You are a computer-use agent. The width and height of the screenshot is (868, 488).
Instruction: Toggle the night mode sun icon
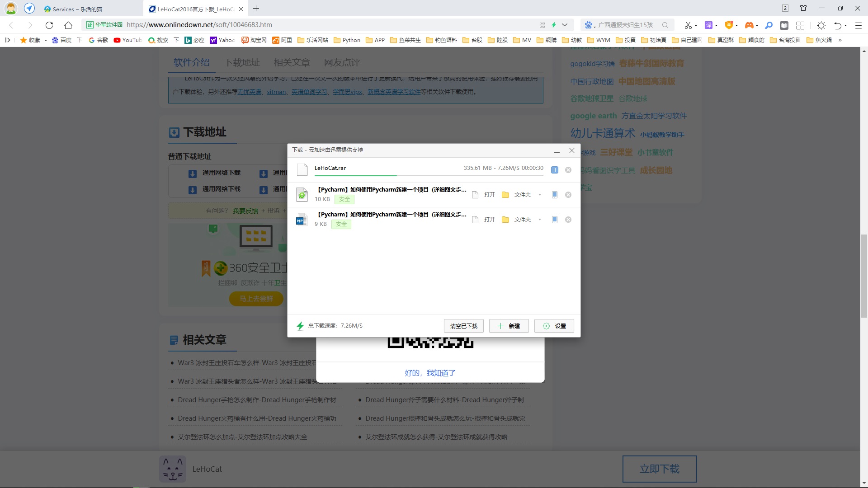pyautogui.click(x=821, y=25)
